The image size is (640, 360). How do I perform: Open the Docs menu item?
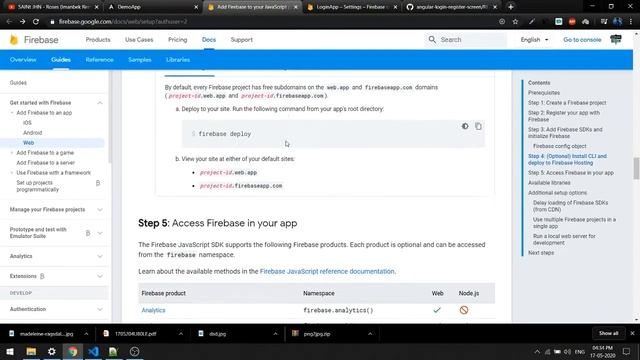pos(209,40)
